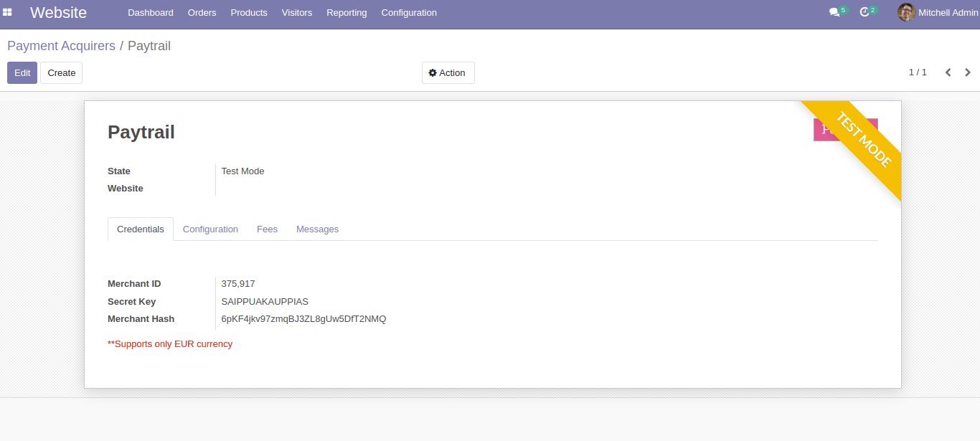The image size is (980, 441).
Task: Click the 1 / 1 pager counter
Action: [x=918, y=72]
